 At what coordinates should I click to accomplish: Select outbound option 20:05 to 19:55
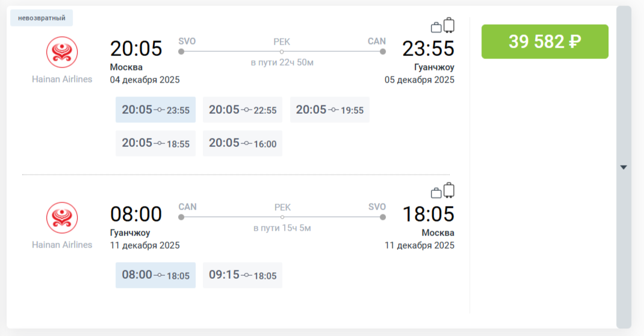point(330,110)
